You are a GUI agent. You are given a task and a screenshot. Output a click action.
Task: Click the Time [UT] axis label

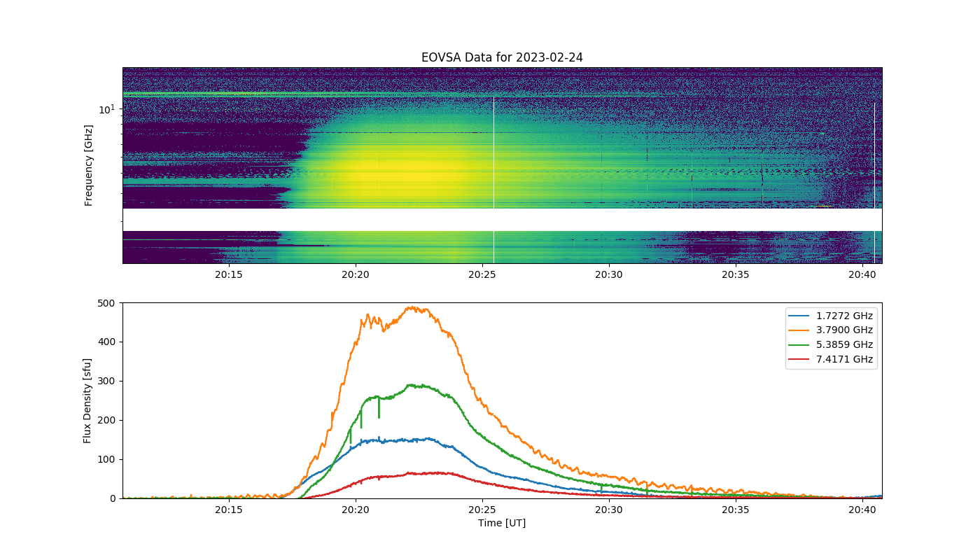(502, 523)
